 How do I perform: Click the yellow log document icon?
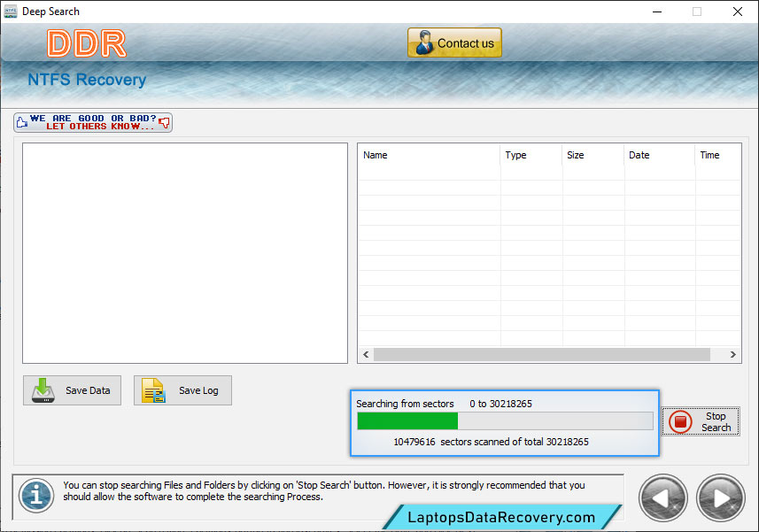click(x=153, y=390)
